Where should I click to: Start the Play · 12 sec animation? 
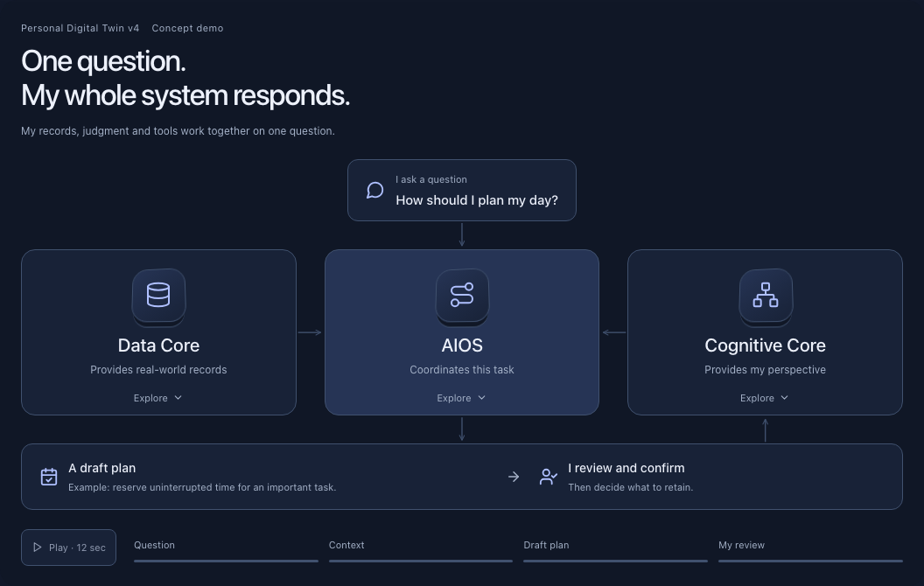tap(69, 548)
